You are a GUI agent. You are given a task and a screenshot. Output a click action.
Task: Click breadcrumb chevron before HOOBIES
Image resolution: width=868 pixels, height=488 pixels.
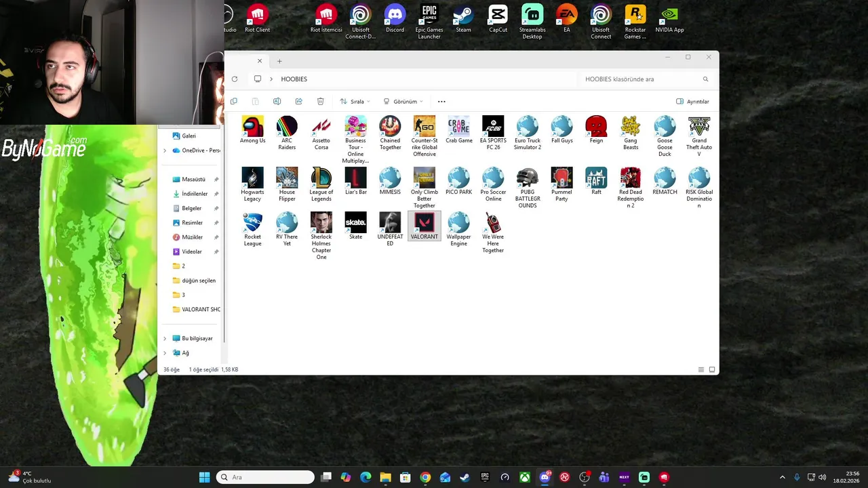[271, 79]
